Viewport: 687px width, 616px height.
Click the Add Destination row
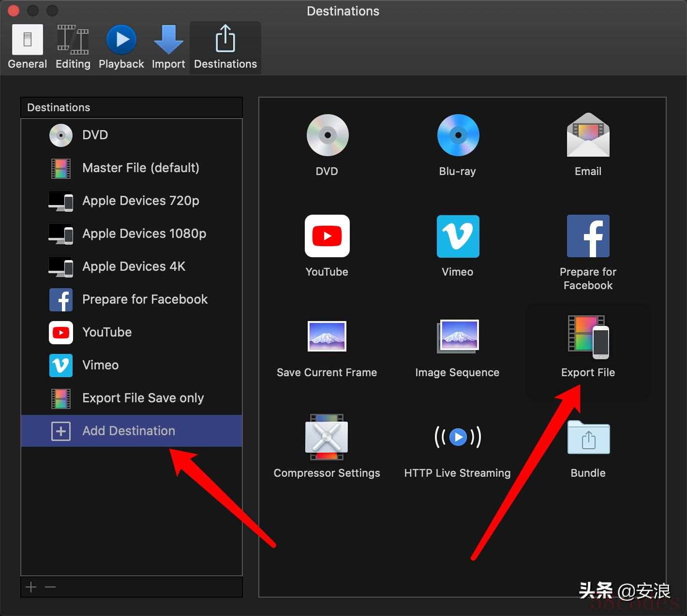tap(132, 431)
